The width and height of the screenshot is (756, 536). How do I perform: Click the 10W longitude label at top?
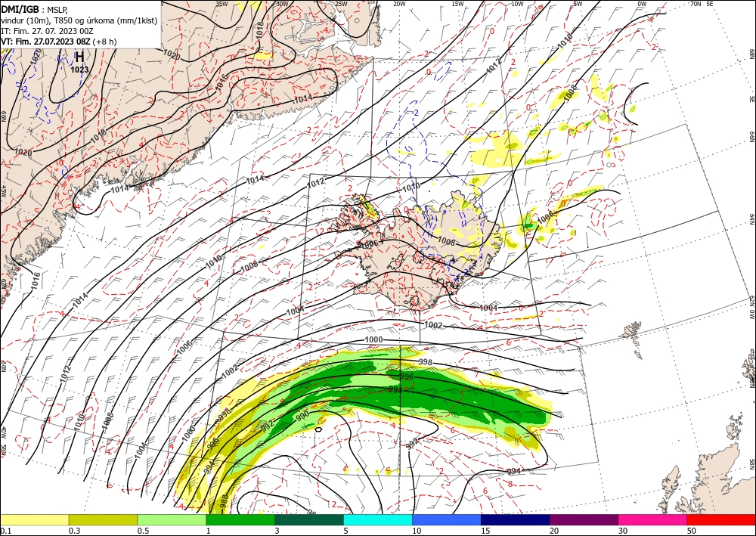point(517,4)
